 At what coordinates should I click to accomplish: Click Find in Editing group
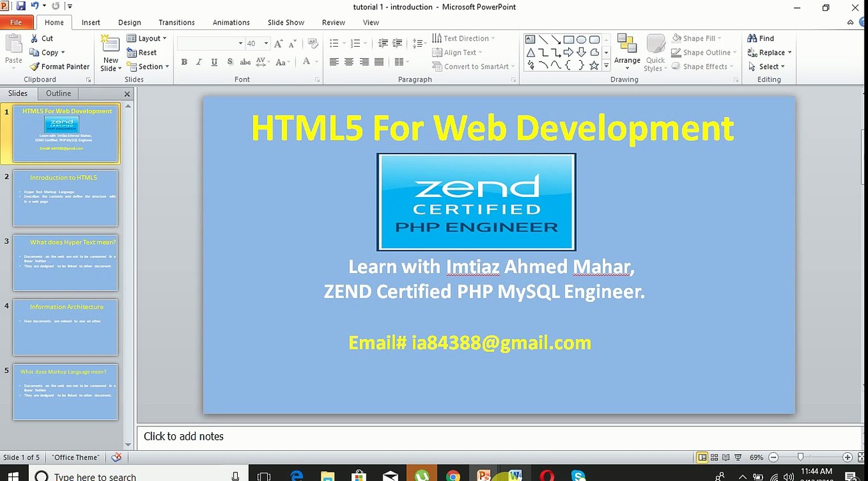[761, 39]
